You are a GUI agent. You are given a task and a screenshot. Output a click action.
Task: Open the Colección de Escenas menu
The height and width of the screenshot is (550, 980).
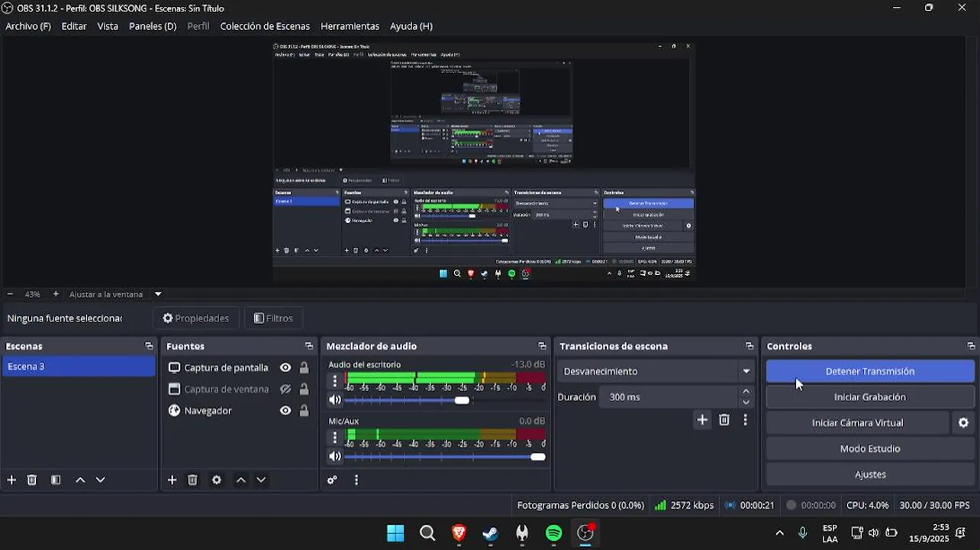[265, 26]
